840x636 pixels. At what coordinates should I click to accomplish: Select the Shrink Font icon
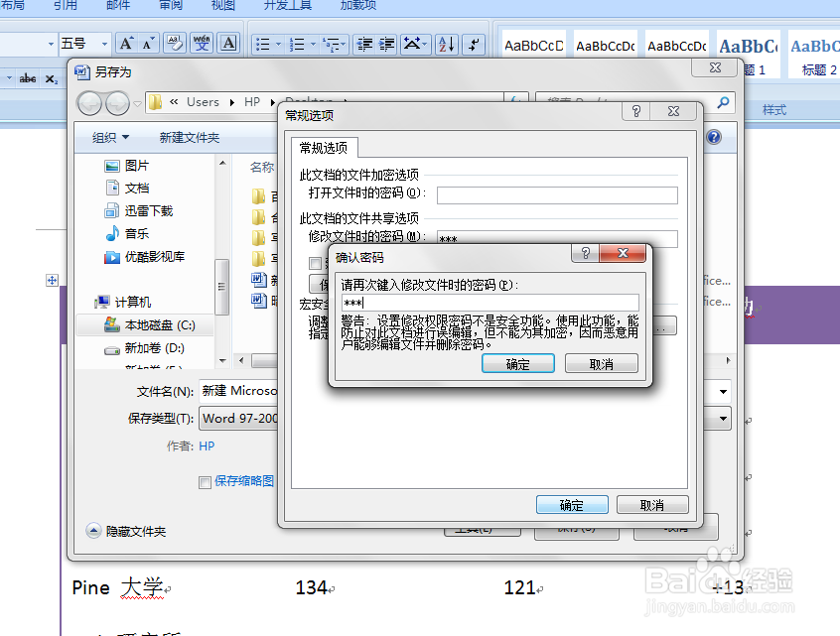(146, 45)
